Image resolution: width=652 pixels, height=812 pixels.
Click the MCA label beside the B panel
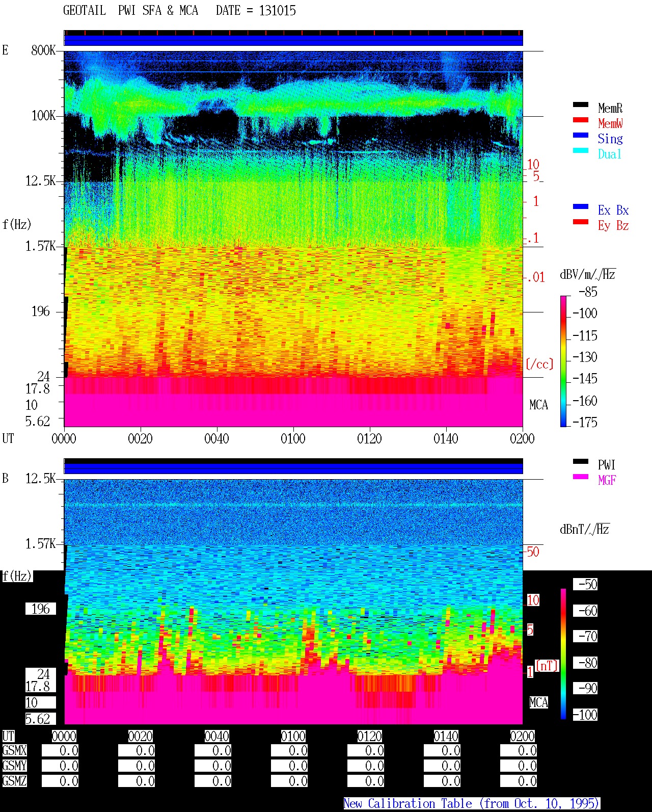[538, 703]
